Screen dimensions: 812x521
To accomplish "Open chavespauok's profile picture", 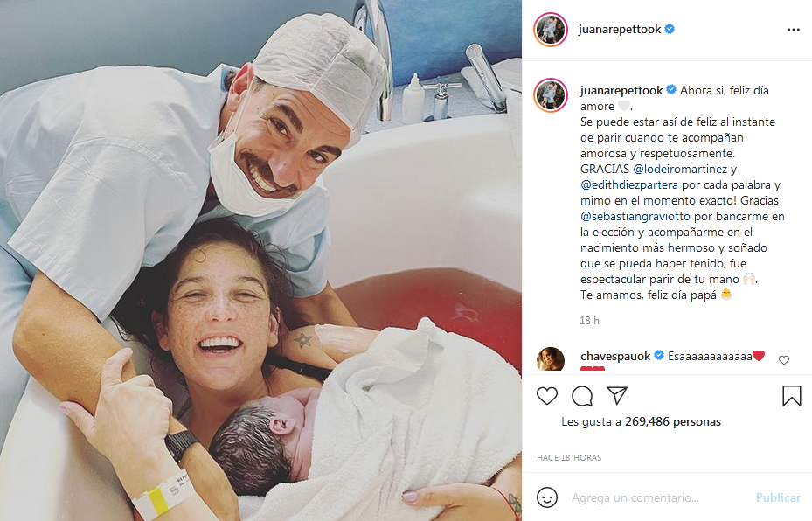I will (x=551, y=359).
